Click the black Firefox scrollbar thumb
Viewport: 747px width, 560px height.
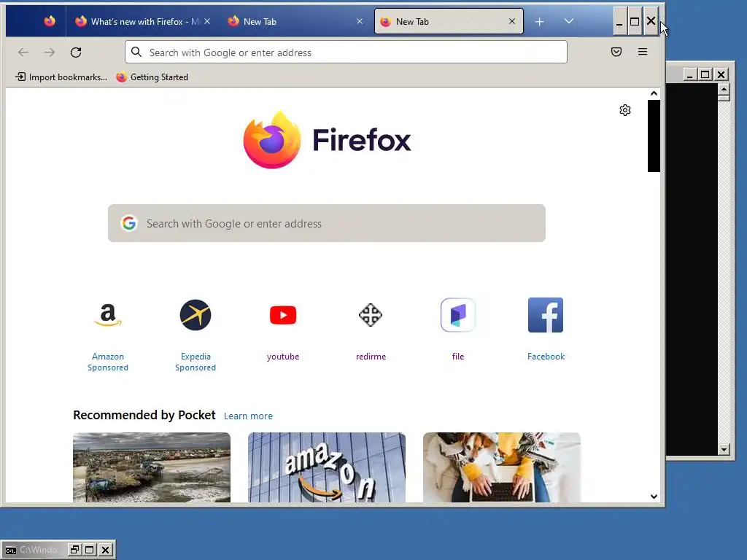click(x=654, y=136)
